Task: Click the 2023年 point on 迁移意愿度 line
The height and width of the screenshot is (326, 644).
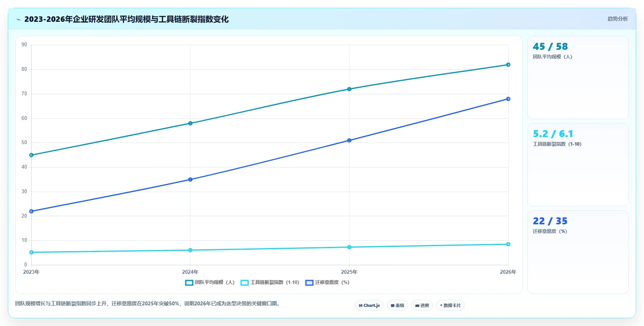Action: [32, 211]
